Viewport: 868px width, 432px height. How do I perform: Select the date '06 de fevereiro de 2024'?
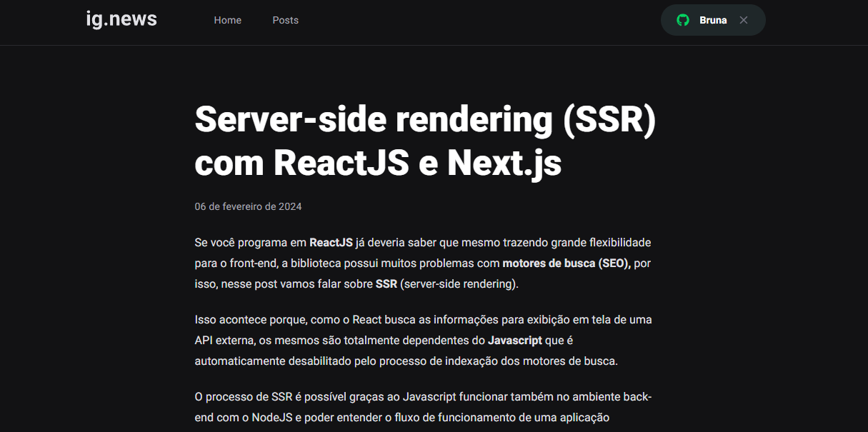(x=248, y=206)
